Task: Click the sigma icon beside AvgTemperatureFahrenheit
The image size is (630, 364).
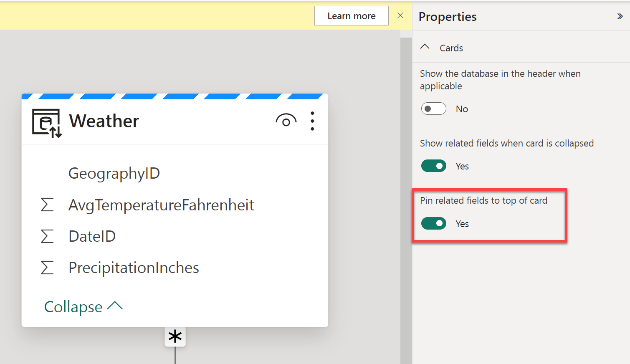Action: pos(47,205)
